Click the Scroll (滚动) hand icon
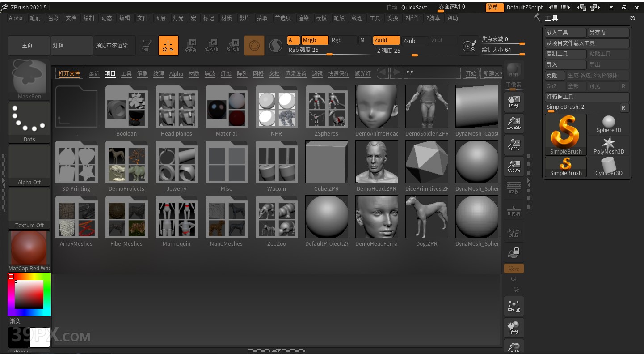Image resolution: width=644 pixels, height=354 pixels. (x=514, y=102)
